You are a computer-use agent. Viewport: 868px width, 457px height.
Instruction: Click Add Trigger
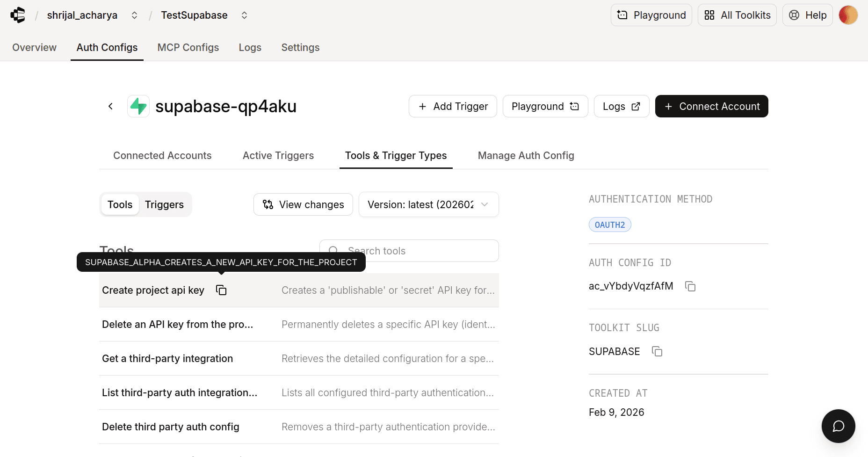point(453,106)
